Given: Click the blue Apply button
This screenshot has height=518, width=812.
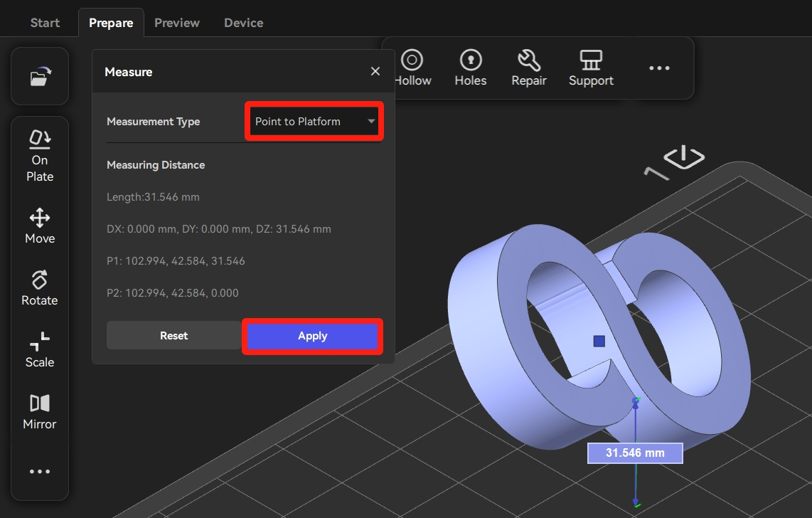Looking at the screenshot, I should click(x=312, y=336).
